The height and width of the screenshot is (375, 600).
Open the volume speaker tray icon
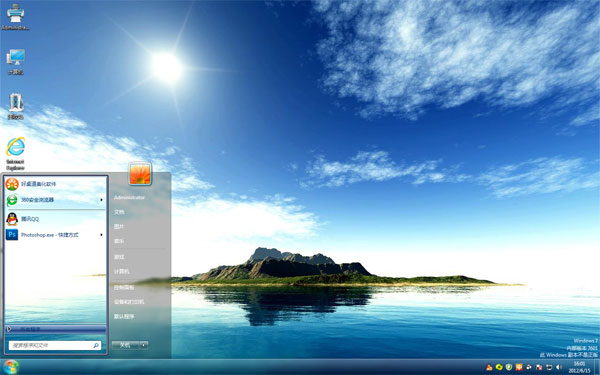coord(559,367)
